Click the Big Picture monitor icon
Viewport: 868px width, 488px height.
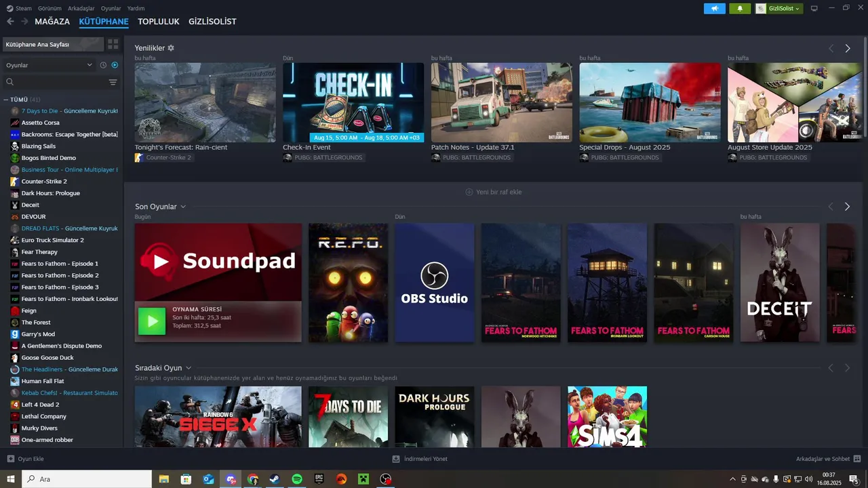814,8
